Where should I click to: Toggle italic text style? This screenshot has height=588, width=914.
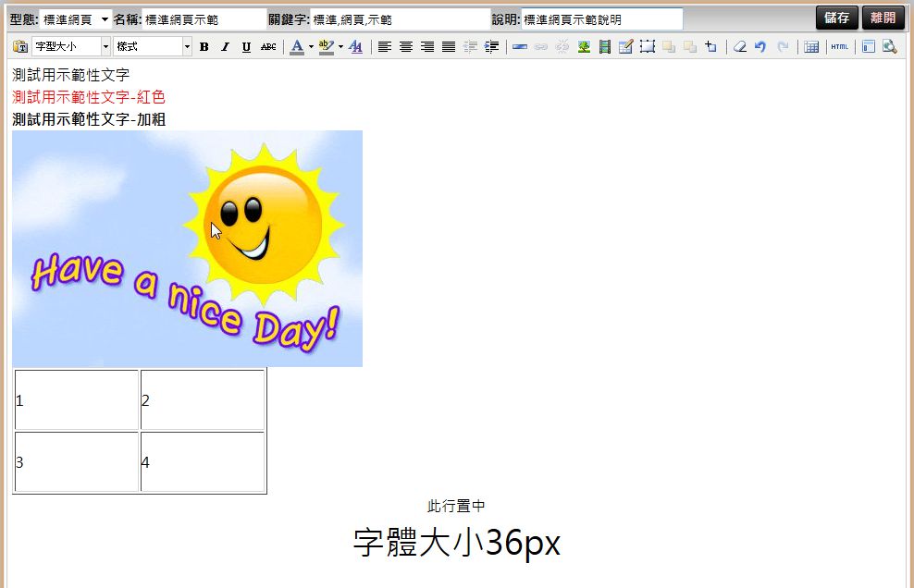pos(224,47)
